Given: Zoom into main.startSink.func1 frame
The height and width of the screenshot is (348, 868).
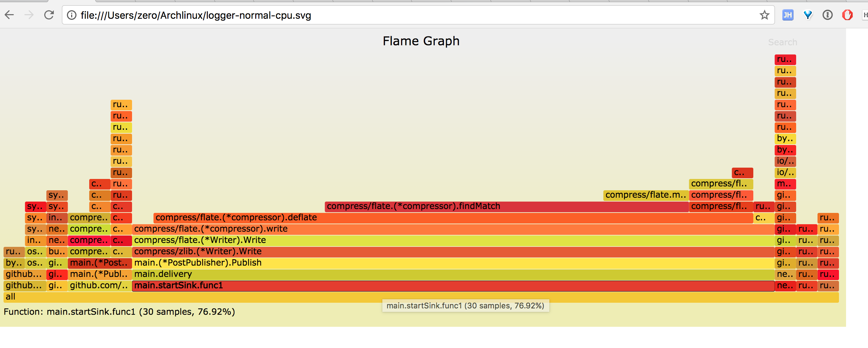Looking at the screenshot, I should 453,285.
